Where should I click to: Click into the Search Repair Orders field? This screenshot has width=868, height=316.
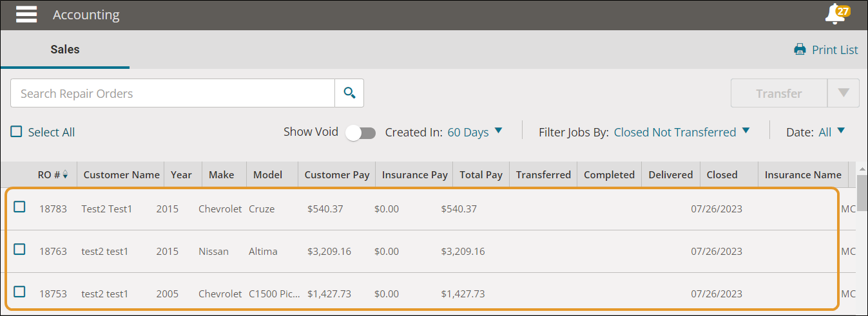(x=173, y=93)
